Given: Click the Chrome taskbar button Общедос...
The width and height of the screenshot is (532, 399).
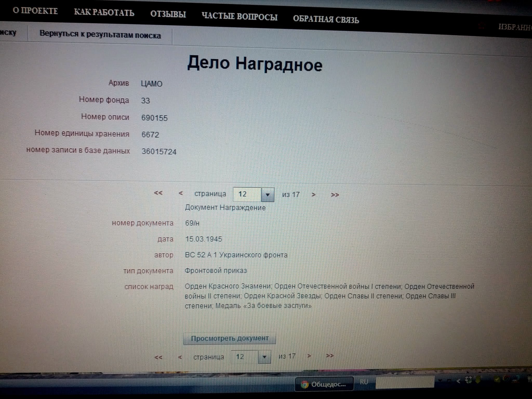Looking at the screenshot, I should [324, 384].
